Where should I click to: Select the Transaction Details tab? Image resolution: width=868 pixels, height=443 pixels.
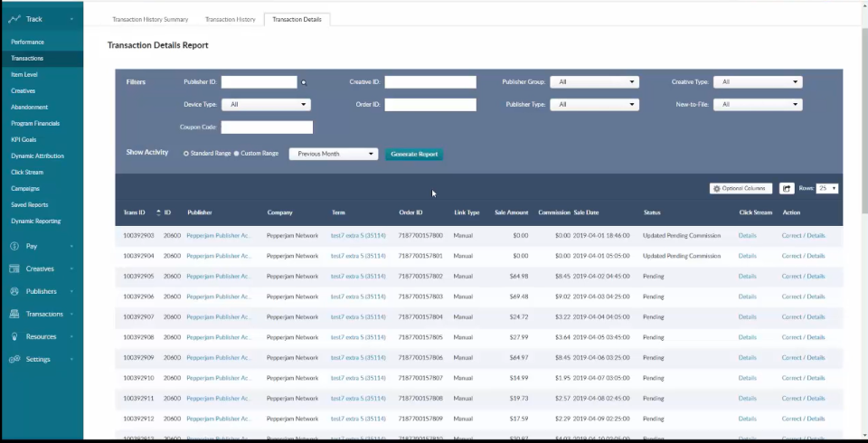pos(297,19)
